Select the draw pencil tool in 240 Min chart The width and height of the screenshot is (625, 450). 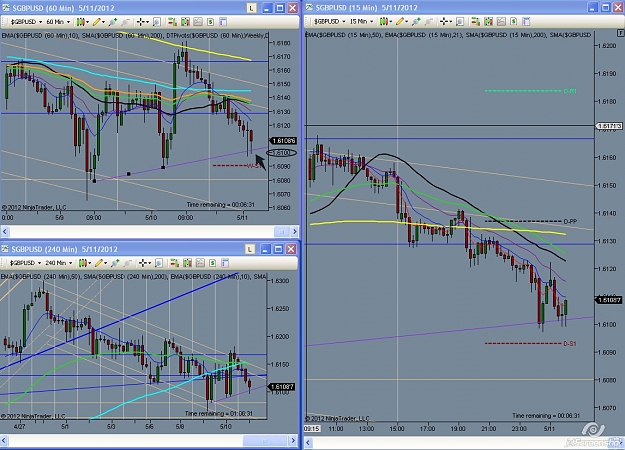[100, 263]
